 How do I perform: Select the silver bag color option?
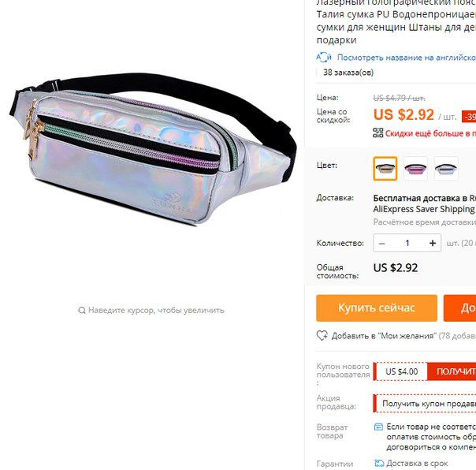pyautogui.click(x=446, y=169)
